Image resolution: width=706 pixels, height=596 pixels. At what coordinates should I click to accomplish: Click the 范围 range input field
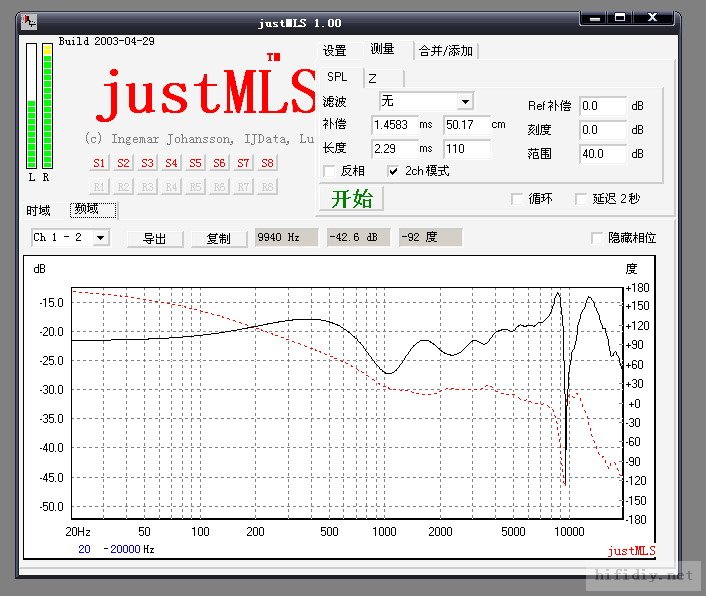602,154
